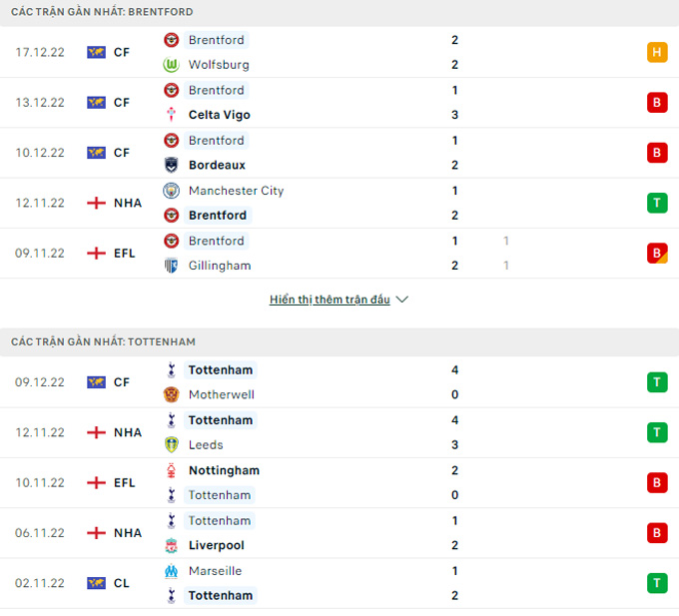
Task: Select the Celta Vigo team name
Action: [x=219, y=115]
